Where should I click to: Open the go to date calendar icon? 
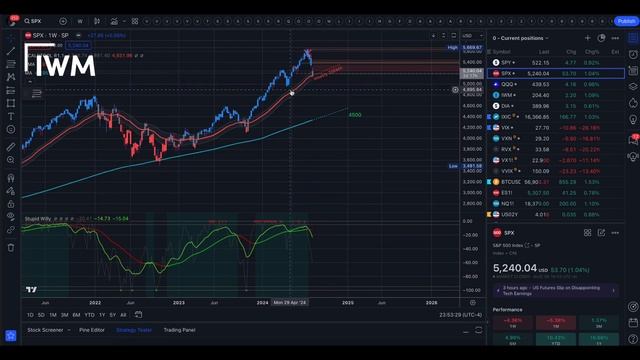[138, 315]
